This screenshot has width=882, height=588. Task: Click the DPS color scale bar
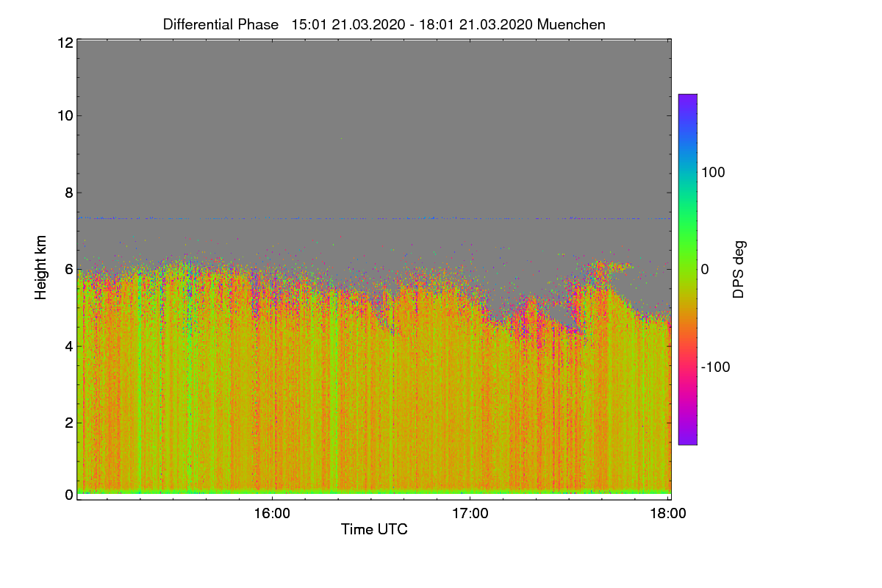click(687, 269)
